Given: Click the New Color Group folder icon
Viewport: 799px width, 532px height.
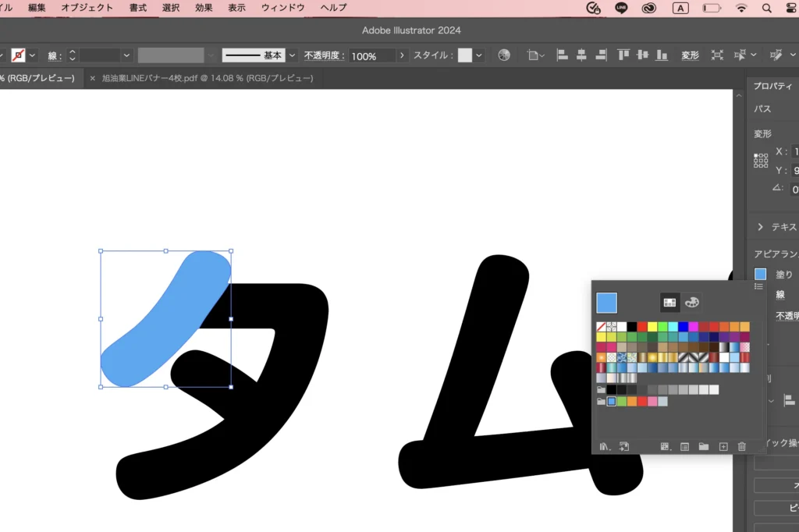Looking at the screenshot, I should click(704, 446).
